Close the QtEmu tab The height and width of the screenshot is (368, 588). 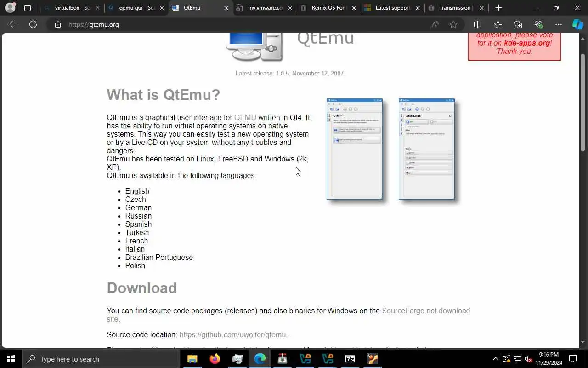click(x=226, y=8)
